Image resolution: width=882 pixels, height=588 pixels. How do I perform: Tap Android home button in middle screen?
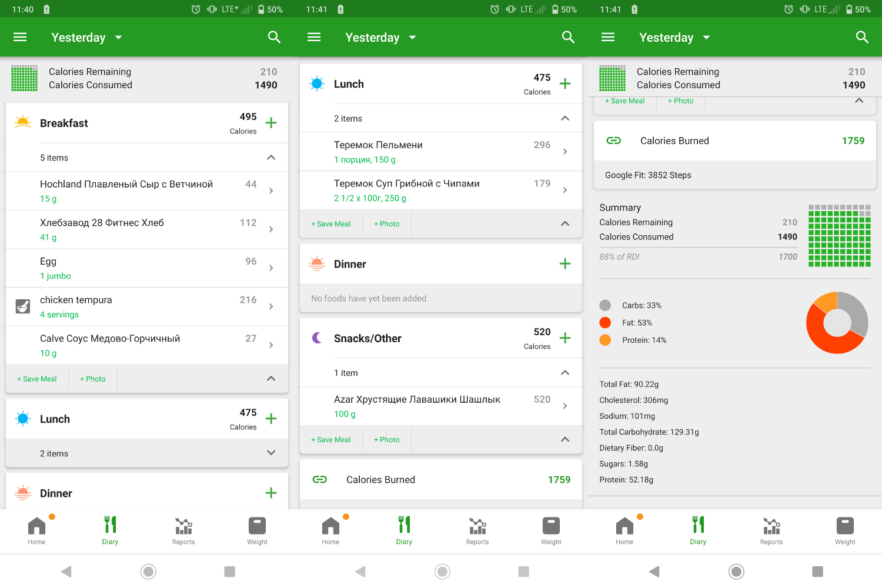point(443,571)
